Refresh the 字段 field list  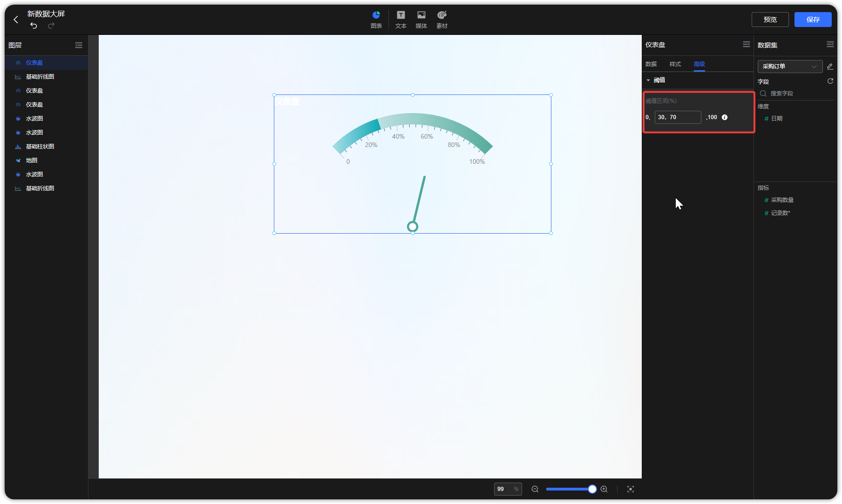[x=830, y=81]
